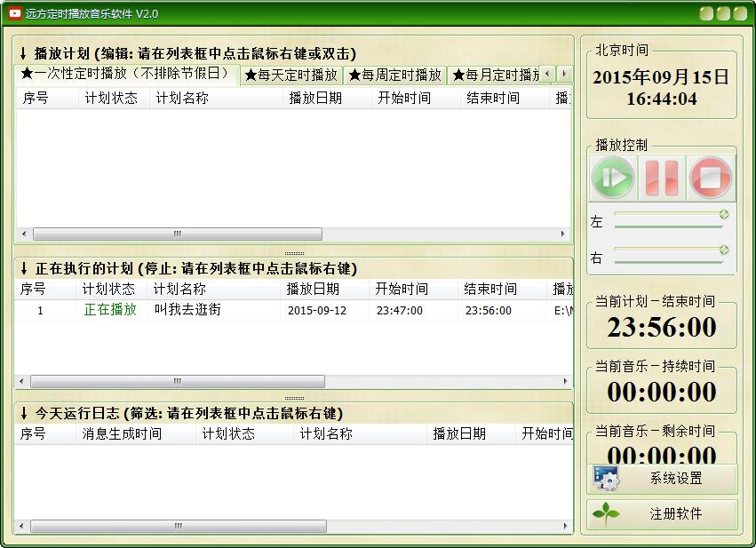Click the green Play button
756x548 pixels.
click(613, 178)
